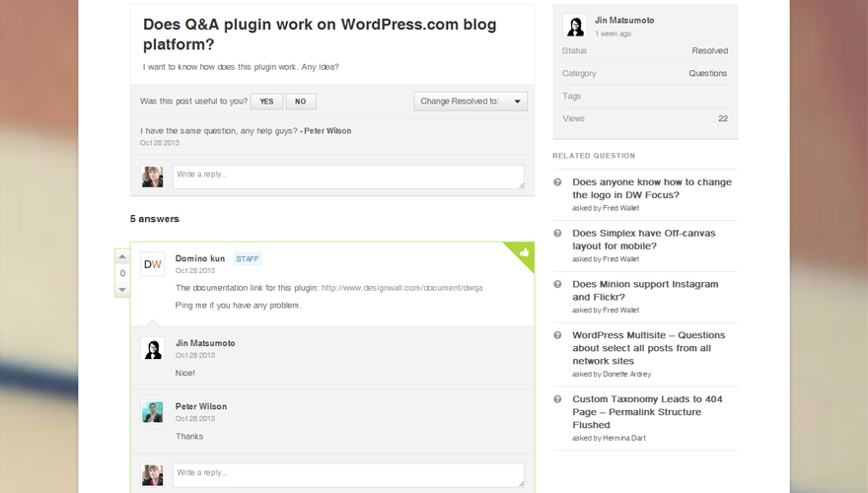Screen dimensions: 868x493
Task: Click the question title about Q&A plugin
Action: (320, 35)
